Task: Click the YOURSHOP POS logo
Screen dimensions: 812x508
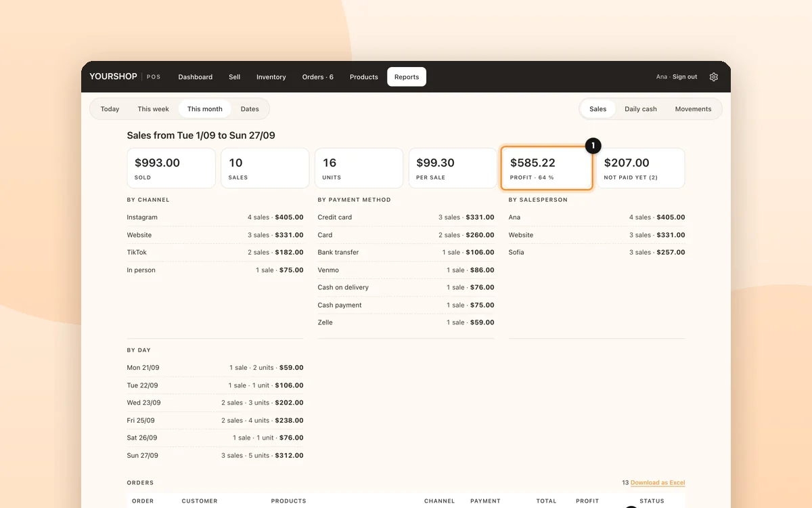Action: 125,77
